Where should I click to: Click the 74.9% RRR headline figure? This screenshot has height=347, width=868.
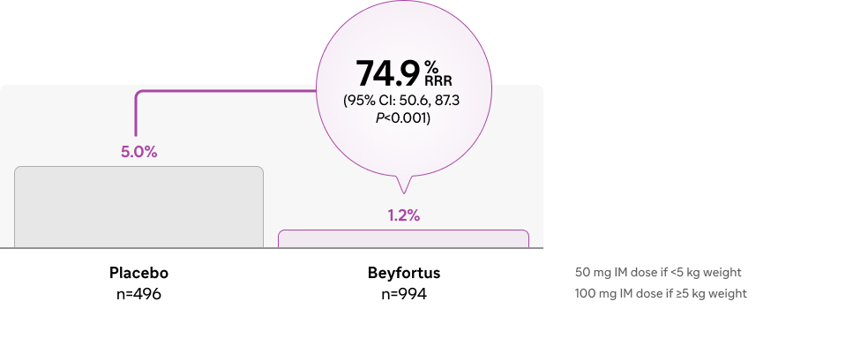(403, 73)
